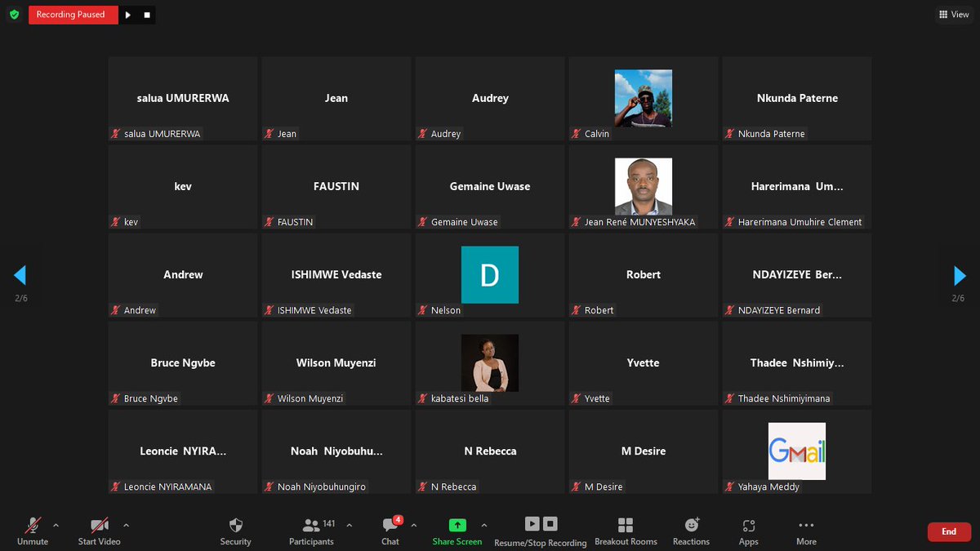The width and height of the screenshot is (980, 551).
Task: Click muted mic icon beside Bruce Ngvbe label
Action: [116, 398]
